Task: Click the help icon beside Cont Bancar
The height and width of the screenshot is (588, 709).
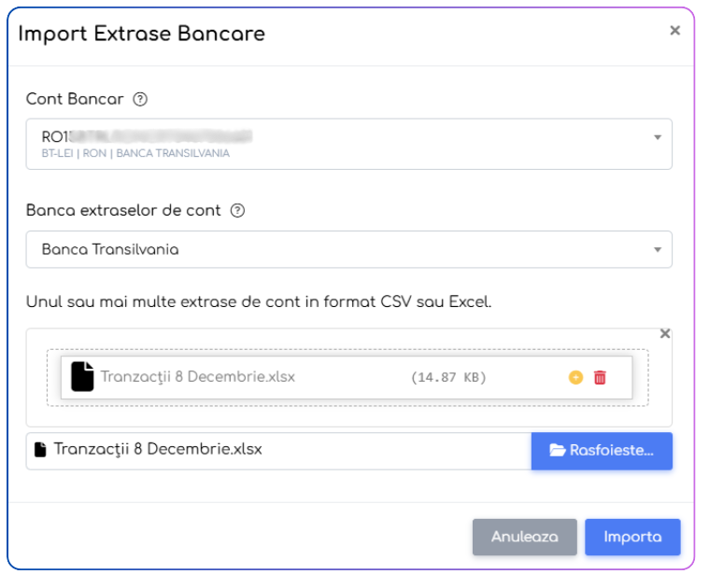Action: tap(140, 99)
